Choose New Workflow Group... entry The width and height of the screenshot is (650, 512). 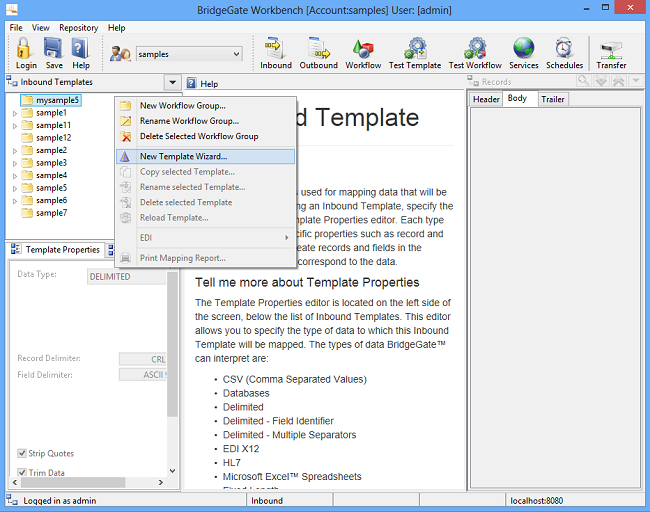click(206, 106)
